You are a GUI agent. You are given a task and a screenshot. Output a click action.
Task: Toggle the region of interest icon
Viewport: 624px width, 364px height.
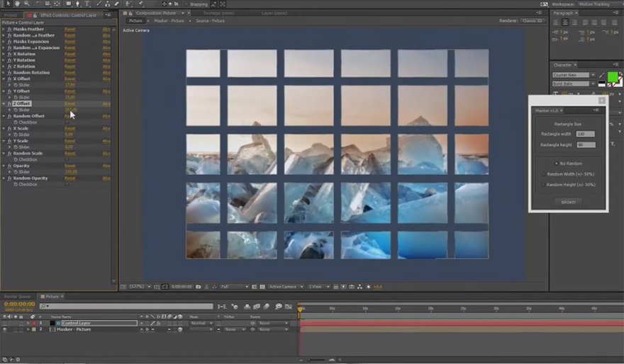(x=255, y=287)
